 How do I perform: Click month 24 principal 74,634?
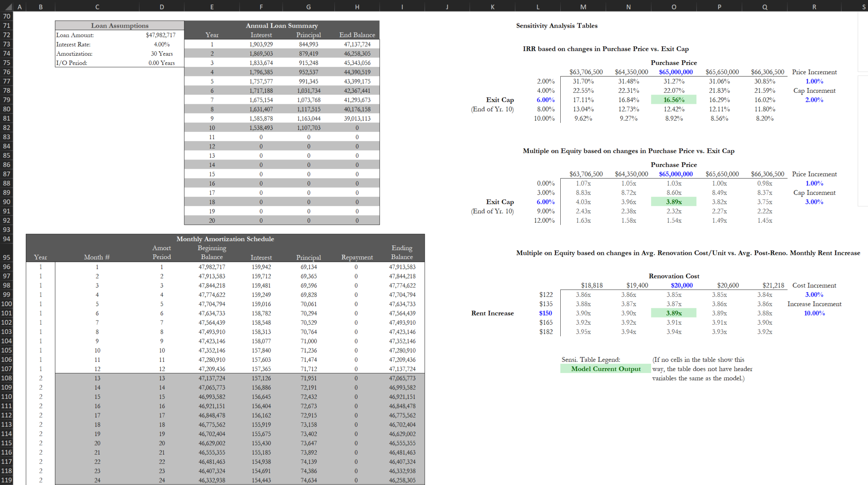coord(309,480)
